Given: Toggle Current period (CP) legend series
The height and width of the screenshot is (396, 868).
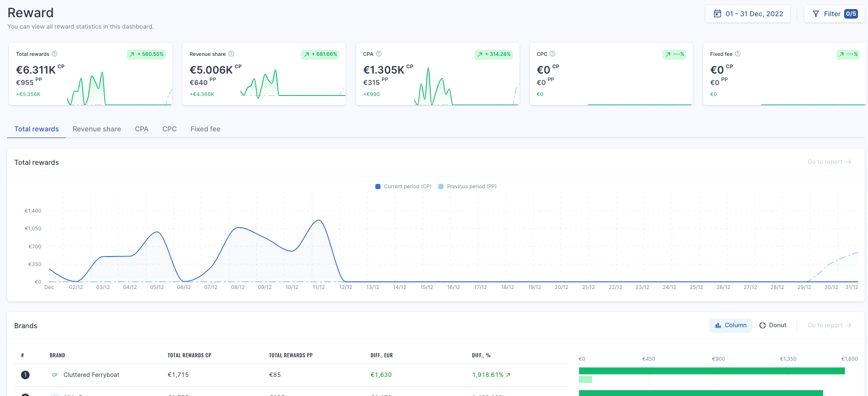Looking at the screenshot, I should (403, 187).
